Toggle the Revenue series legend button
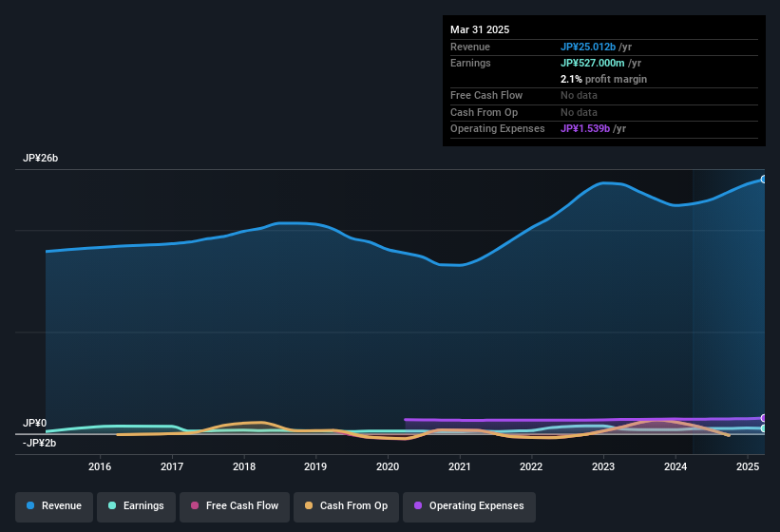 pyautogui.click(x=54, y=507)
